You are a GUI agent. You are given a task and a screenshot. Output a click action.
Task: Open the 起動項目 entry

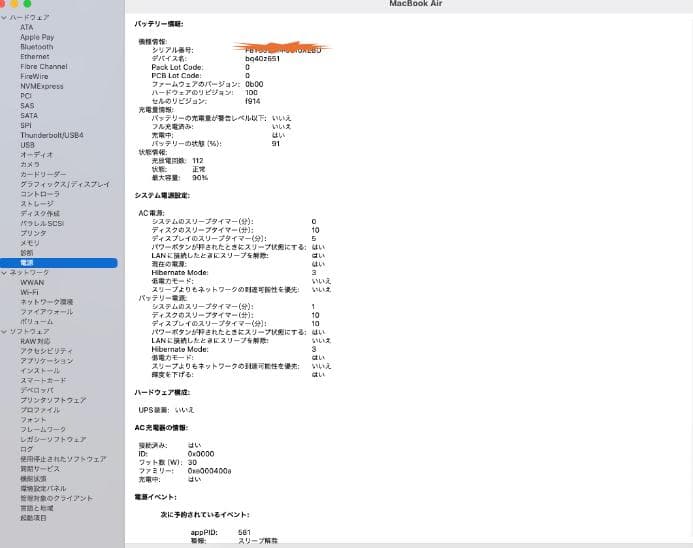tap(33, 518)
